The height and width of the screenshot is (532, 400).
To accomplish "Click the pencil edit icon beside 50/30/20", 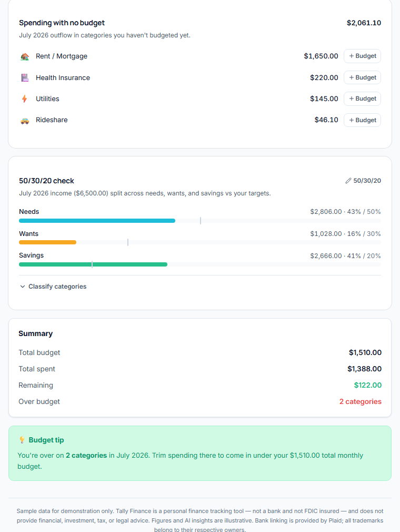I will [x=348, y=181].
